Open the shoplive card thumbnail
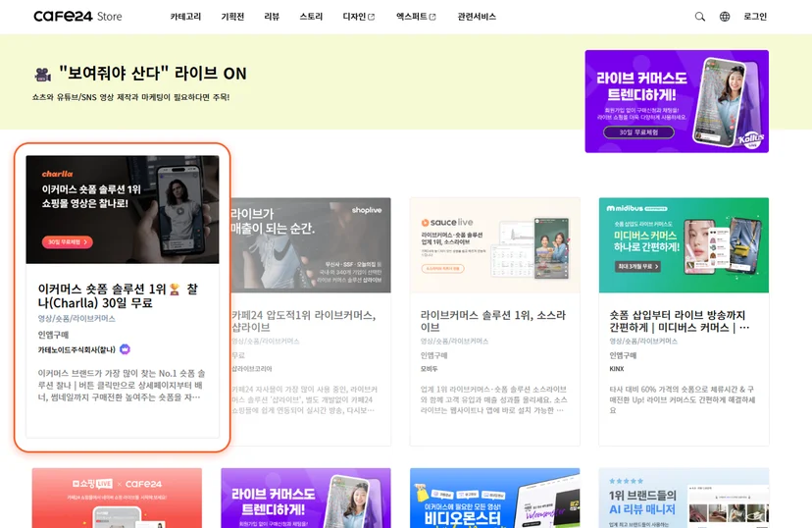812x528 pixels. pyautogui.click(x=311, y=244)
